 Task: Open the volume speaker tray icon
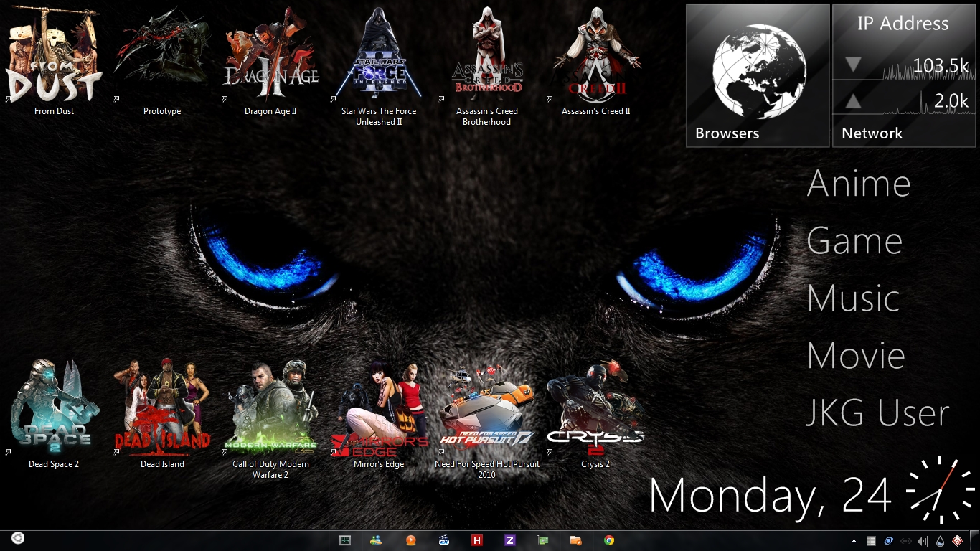[x=923, y=541]
